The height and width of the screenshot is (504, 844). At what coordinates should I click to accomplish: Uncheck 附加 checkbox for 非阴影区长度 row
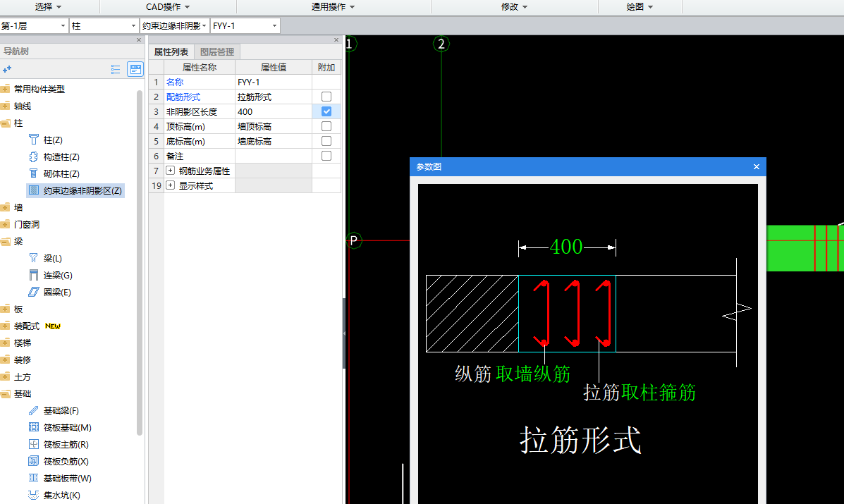tap(326, 111)
